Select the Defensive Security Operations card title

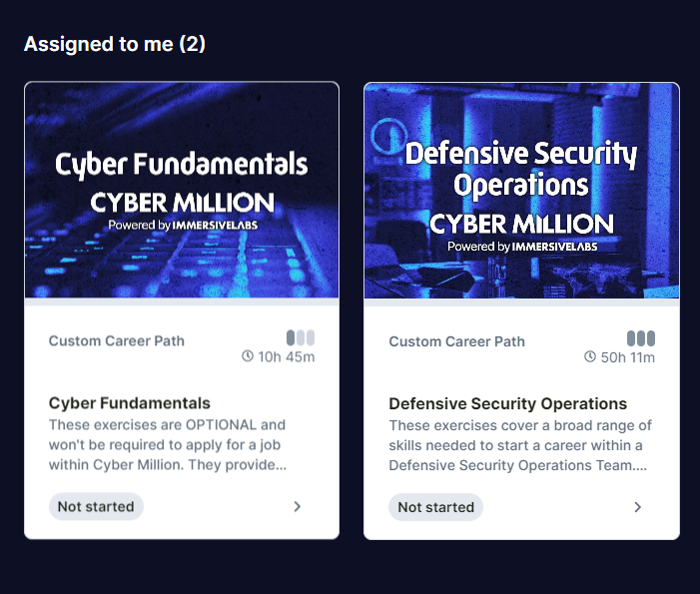(x=507, y=404)
